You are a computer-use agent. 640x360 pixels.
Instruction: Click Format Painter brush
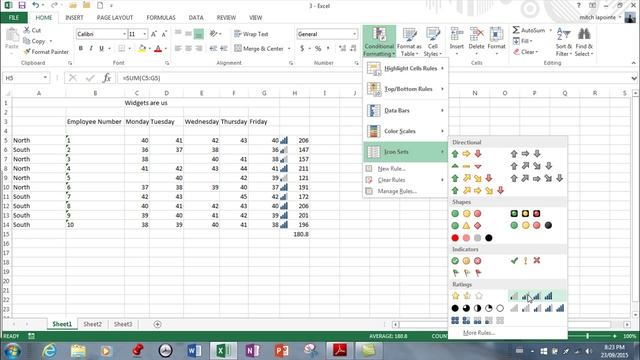pyautogui.click(x=46, y=52)
